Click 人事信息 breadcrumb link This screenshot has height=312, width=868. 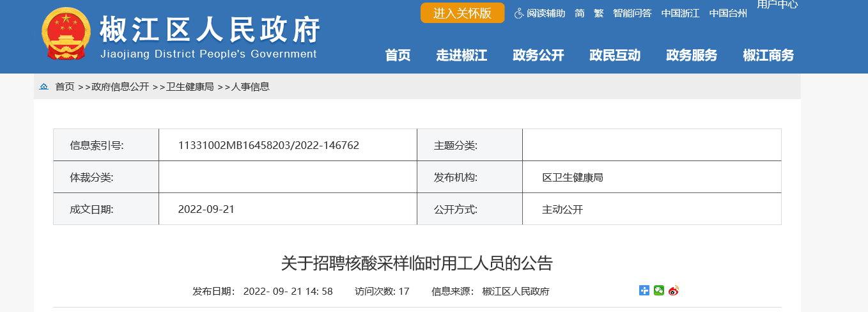point(250,87)
